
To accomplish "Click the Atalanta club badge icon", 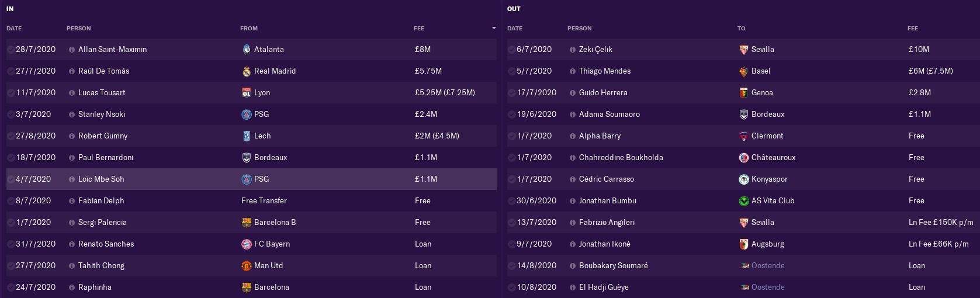I will pyautogui.click(x=247, y=50).
